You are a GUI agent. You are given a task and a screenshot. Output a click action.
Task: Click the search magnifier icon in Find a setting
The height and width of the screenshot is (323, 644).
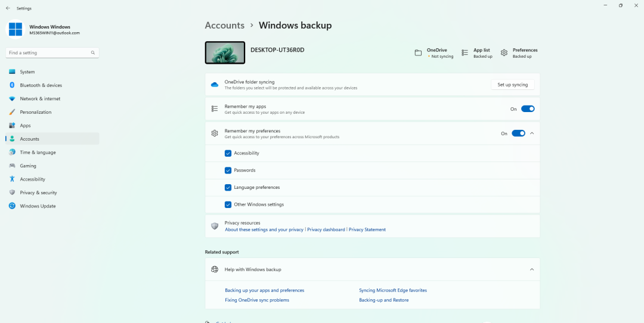point(93,53)
